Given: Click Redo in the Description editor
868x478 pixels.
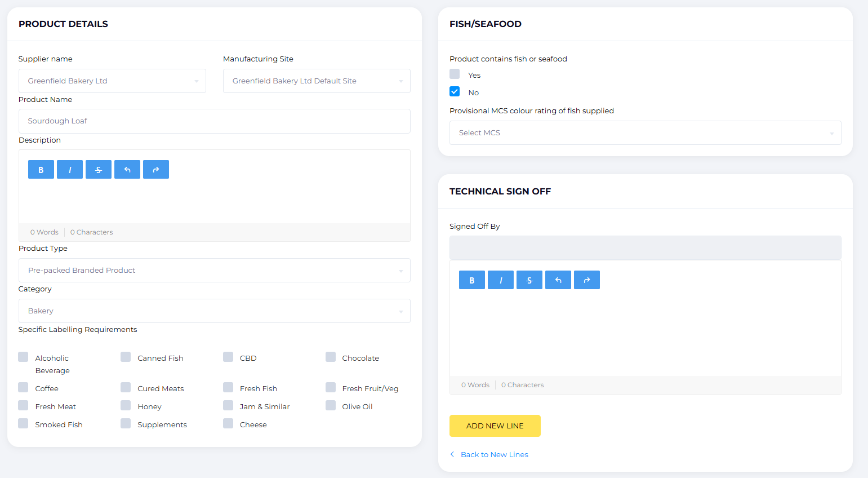Looking at the screenshot, I should pyautogui.click(x=156, y=170).
